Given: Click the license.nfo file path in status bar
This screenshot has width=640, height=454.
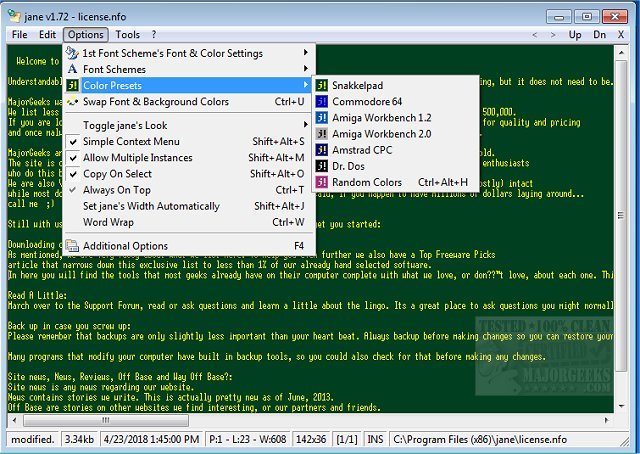Looking at the screenshot, I should [x=480, y=439].
